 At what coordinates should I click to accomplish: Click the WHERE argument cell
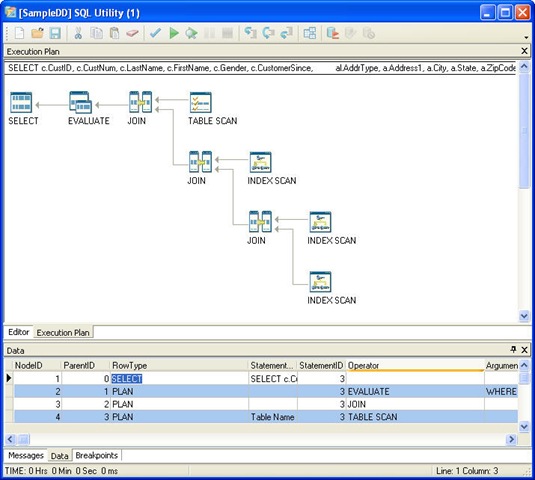click(x=501, y=391)
